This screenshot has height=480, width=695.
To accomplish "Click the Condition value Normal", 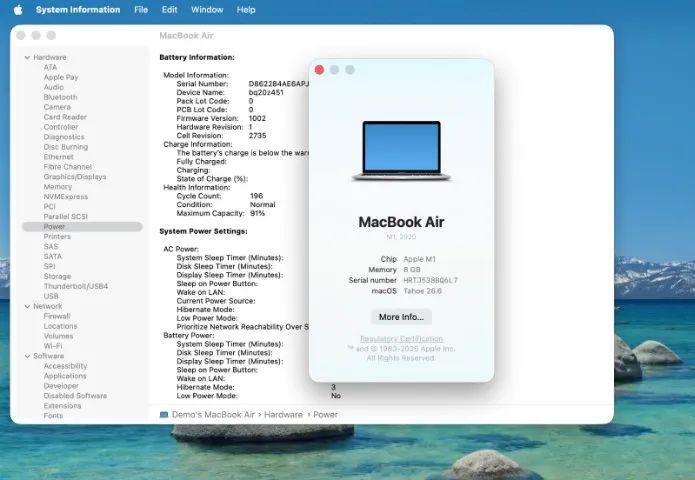I will pyautogui.click(x=262, y=205).
